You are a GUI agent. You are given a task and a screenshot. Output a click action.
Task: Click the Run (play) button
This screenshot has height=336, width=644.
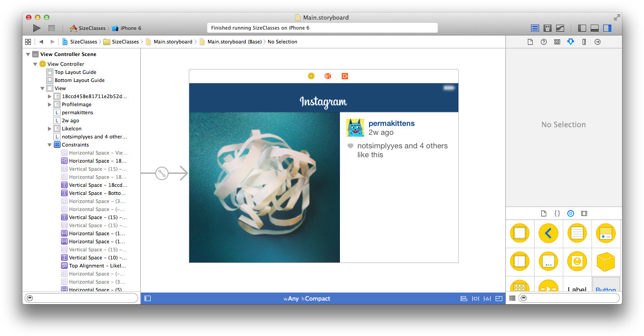point(37,28)
